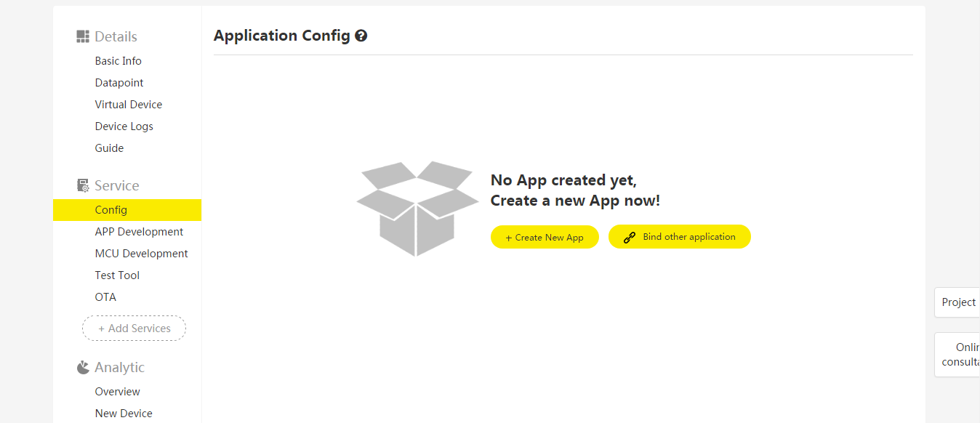The image size is (980, 423).
Task: Go to MCU Development
Action: (141, 253)
